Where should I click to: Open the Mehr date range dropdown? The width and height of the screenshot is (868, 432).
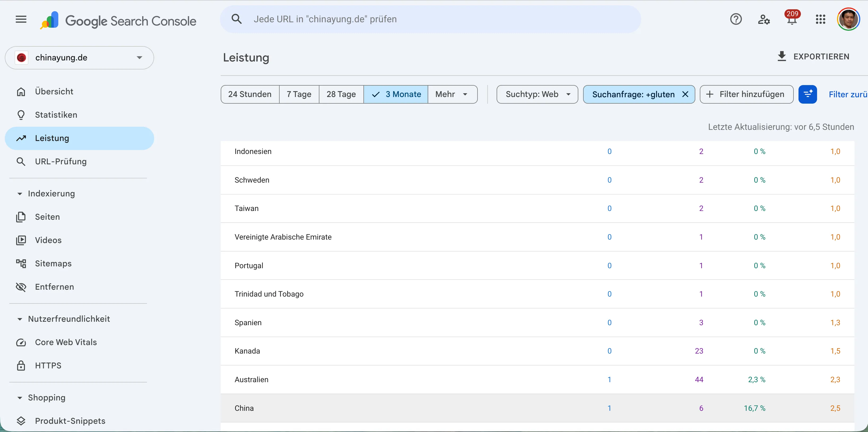(452, 94)
